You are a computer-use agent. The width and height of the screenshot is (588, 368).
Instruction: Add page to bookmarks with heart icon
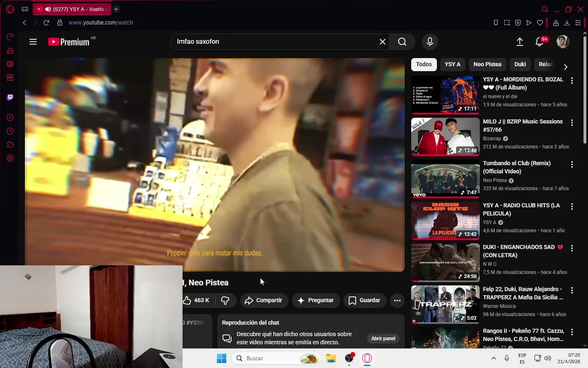pos(540,22)
